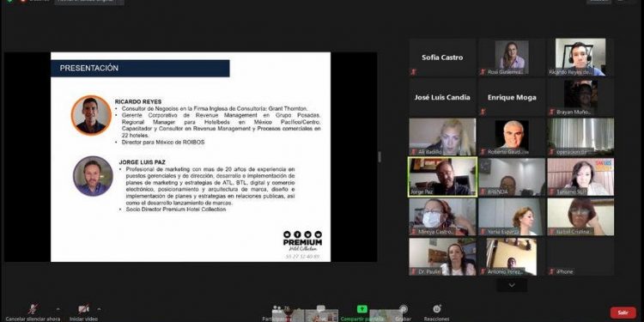Click Ricardo Reyes circular photo on slide
The width and height of the screenshot is (644, 322).
91,115
